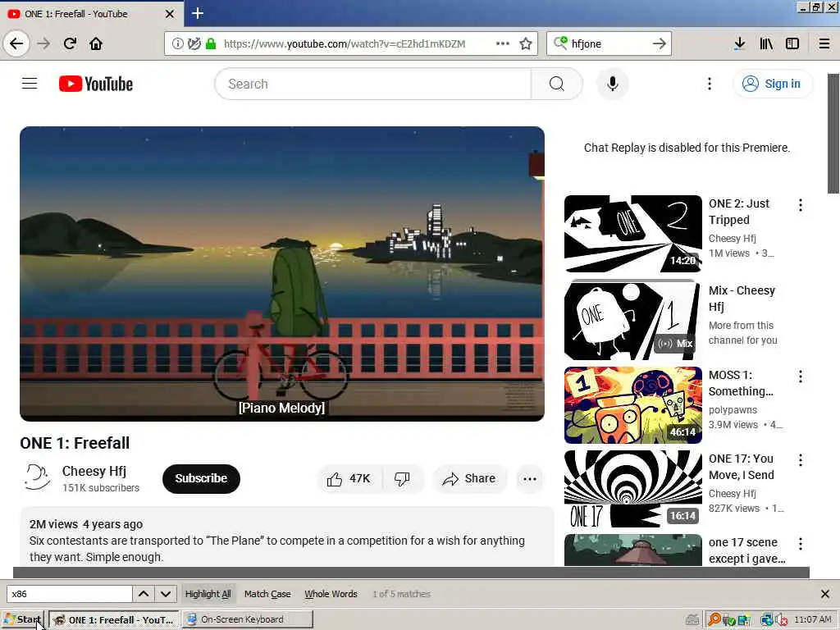
Task: Open MOSS 1: Something thumbnail
Action: (x=632, y=405)
